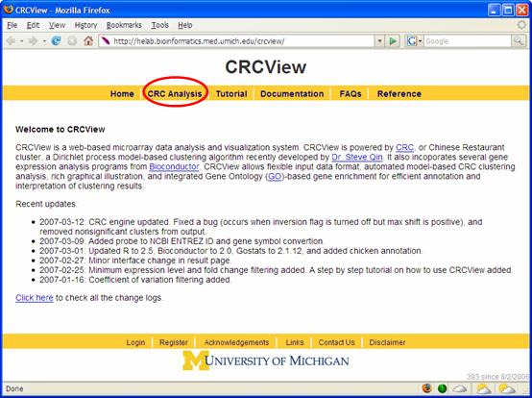Open the Bookmarks menu
Screen dimensions: 532x398
(x=124, y=25)
